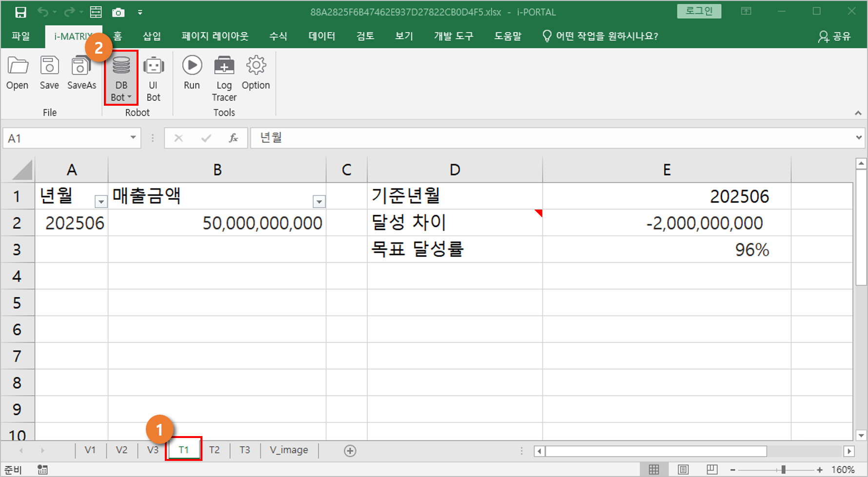Switch to the T2 sheet tab
The image size is (868, 477).
coord(214,450)
